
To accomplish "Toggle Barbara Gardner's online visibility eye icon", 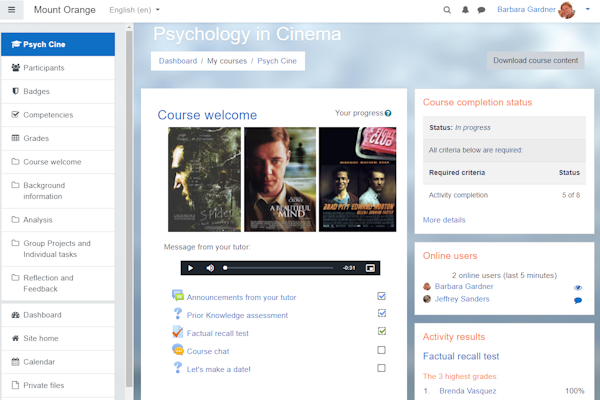I will click(x=578, y=288).
